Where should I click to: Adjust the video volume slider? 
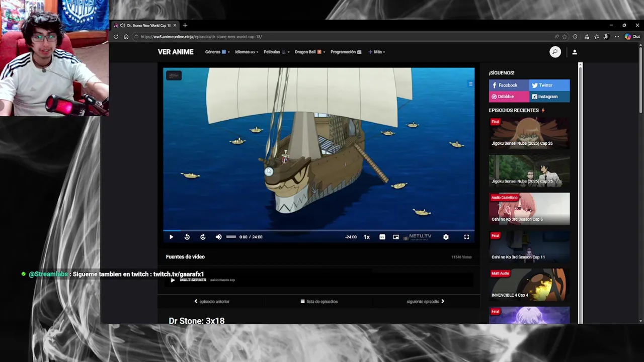231,237
